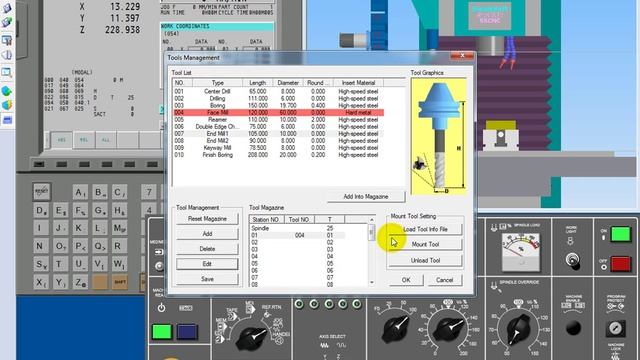
Task: Click the Mount Tool button
Action: (x=425, y=244)
